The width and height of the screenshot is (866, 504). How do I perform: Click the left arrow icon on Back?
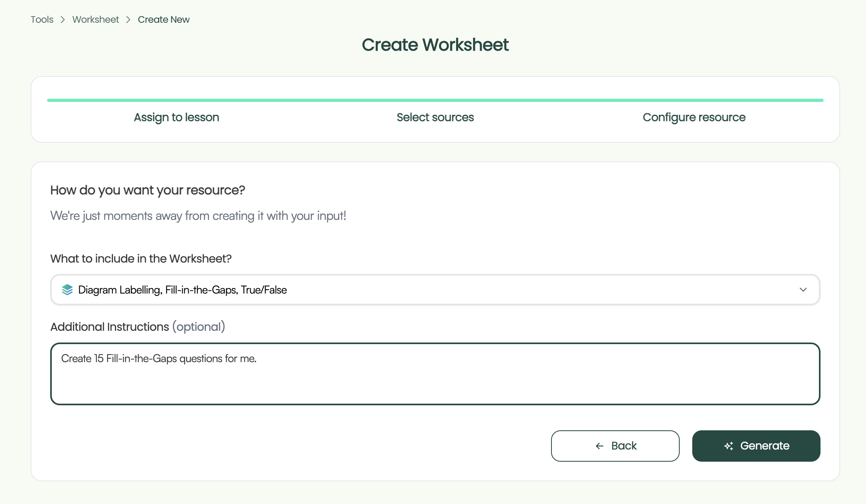599,446
